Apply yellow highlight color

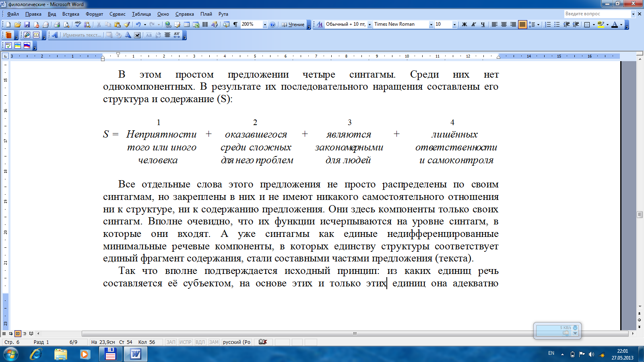pyautogui.click(x=601, y=25)
